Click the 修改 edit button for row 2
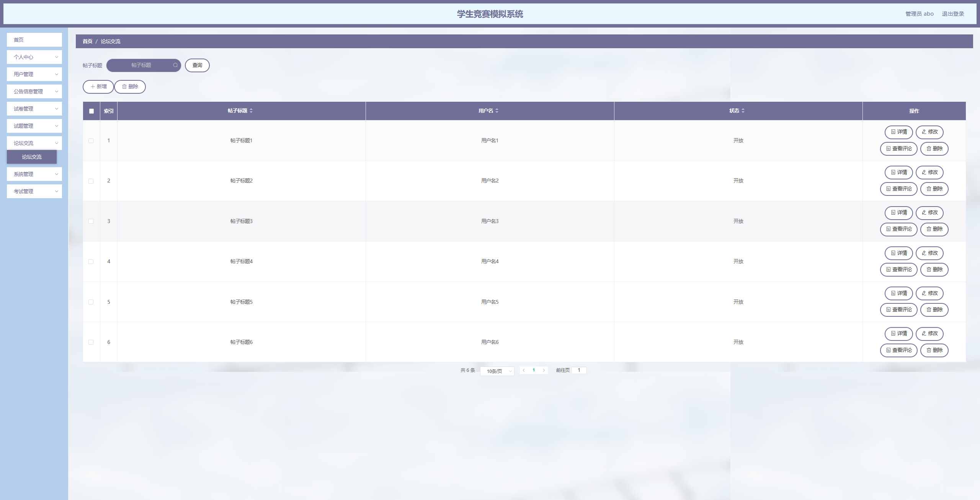The width and height of the screenshot is (980, 500). coord(929,173)
